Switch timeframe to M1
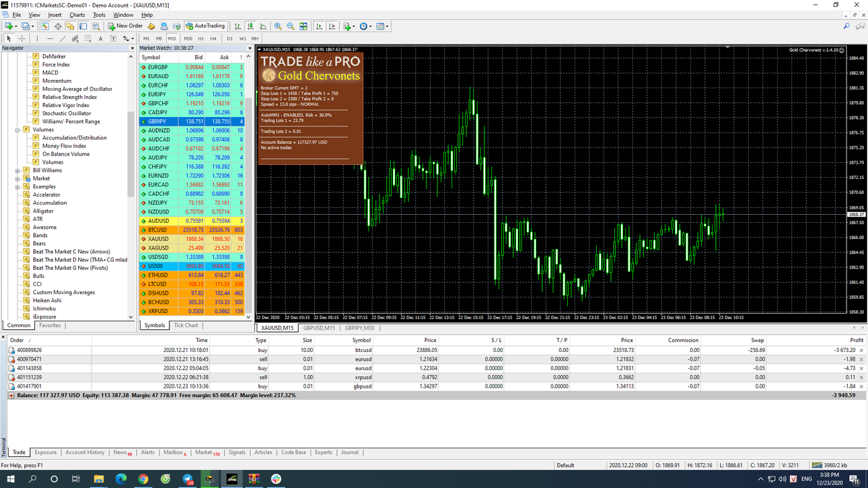Image resolution: width=868 pixels, height=488 pixels. (146, 38)
